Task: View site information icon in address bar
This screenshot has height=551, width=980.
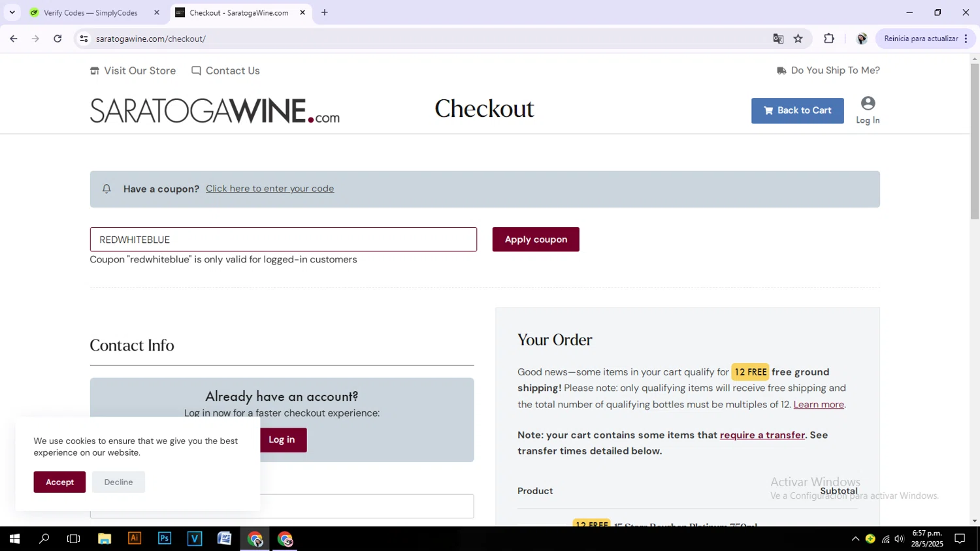Action: (84, 39)
